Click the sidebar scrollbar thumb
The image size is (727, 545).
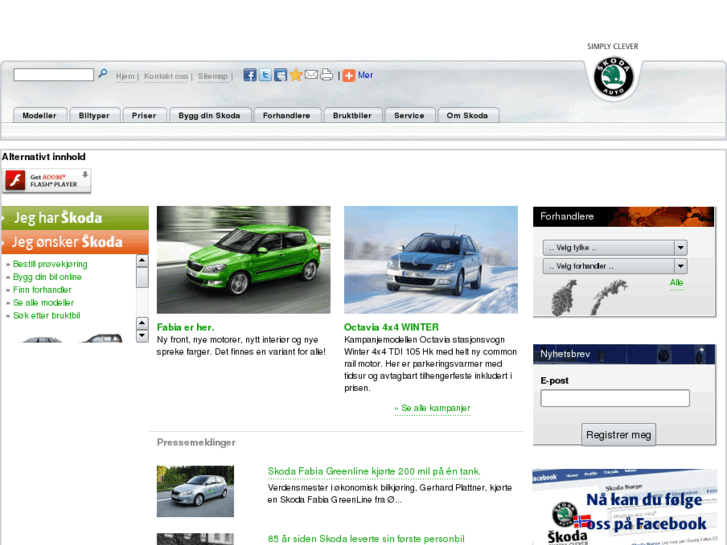(x=142, y=277)
